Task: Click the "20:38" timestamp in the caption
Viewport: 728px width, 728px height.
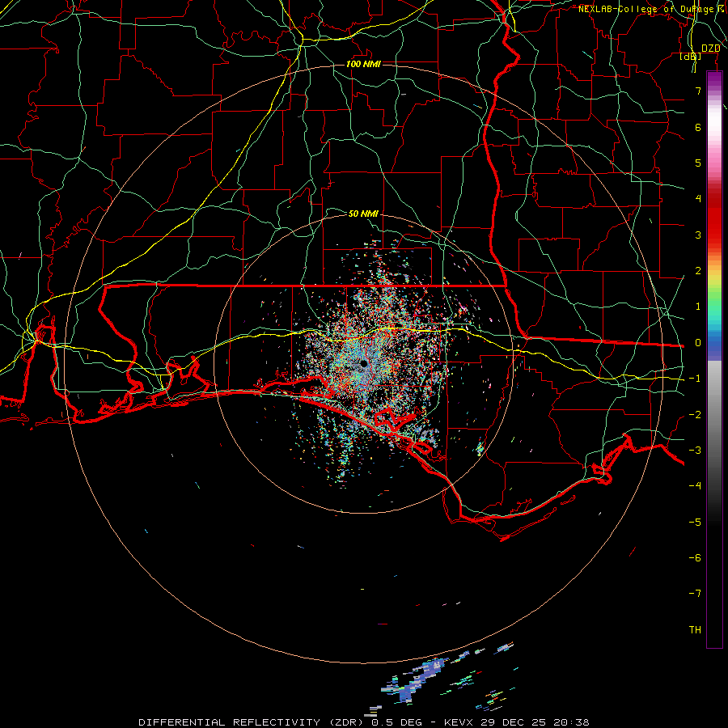Action: pos(574,722)
